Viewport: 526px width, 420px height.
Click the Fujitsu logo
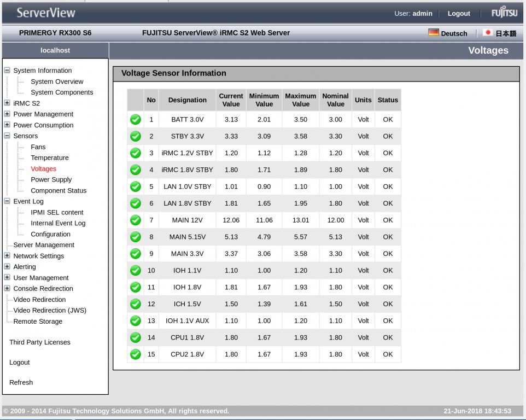click(504, 13)
